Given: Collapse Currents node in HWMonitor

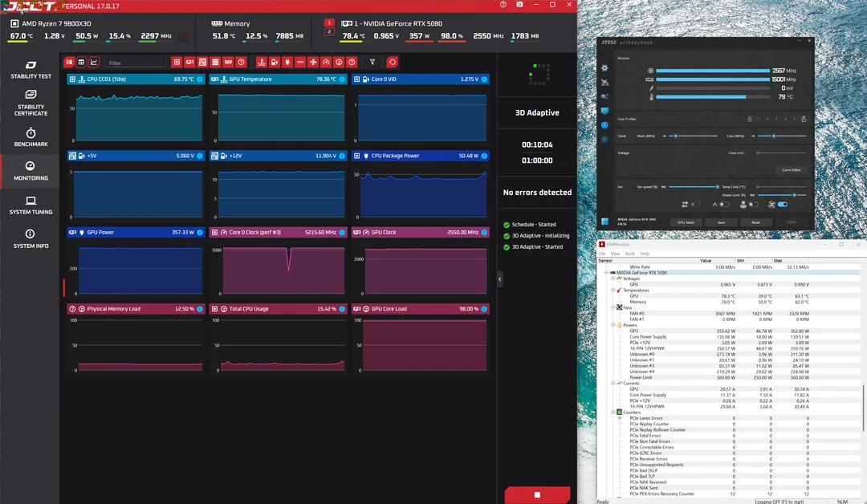Looking at the screenshot, I should pos(613,383).
